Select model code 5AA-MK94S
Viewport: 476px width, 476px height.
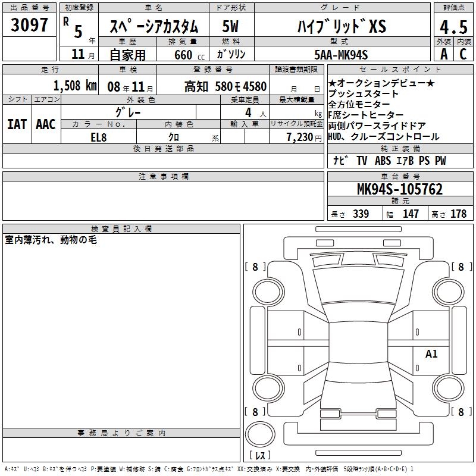[341, 55]
